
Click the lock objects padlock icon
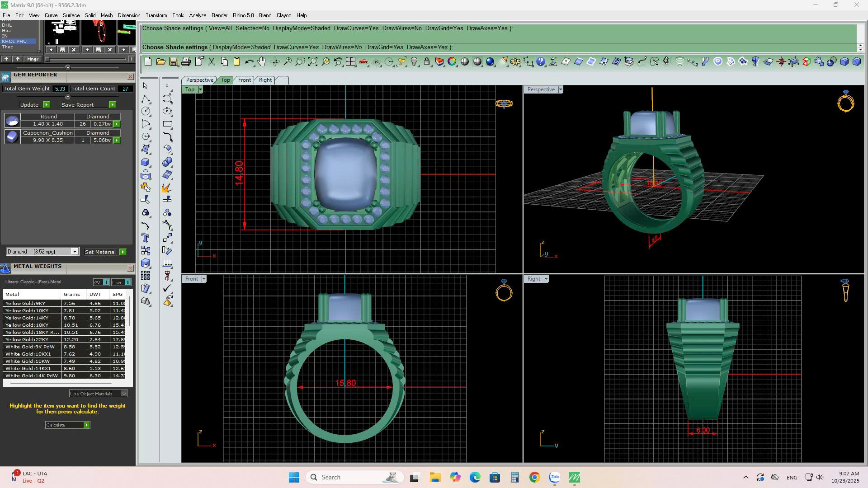pyautogui.click(x=426, y=62)
